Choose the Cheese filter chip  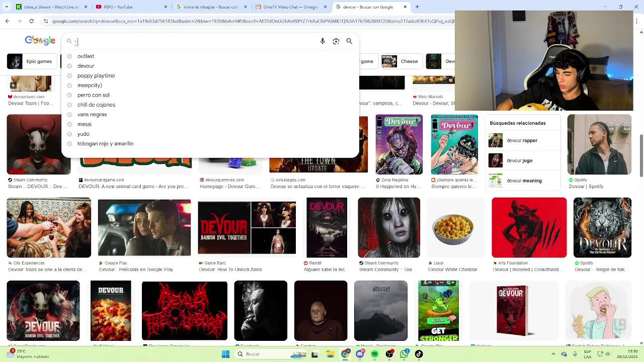(x=401, y=61)
